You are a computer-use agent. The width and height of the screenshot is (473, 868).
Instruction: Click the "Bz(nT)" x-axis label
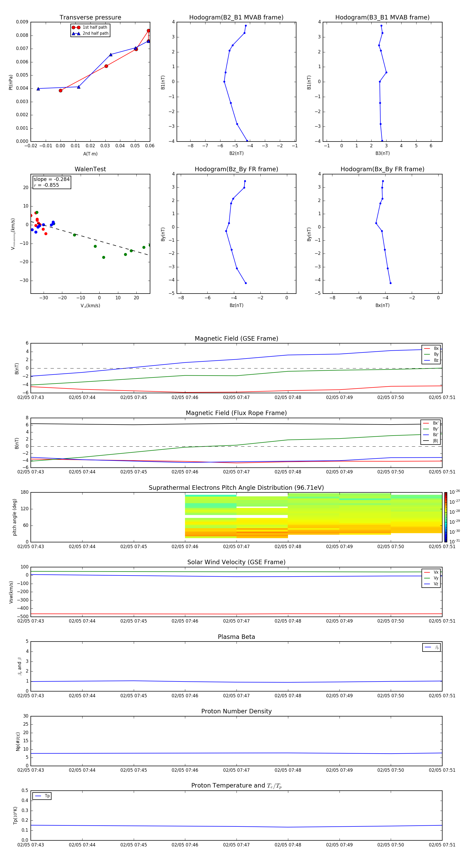pyautogui.click(x=236, y=305)
